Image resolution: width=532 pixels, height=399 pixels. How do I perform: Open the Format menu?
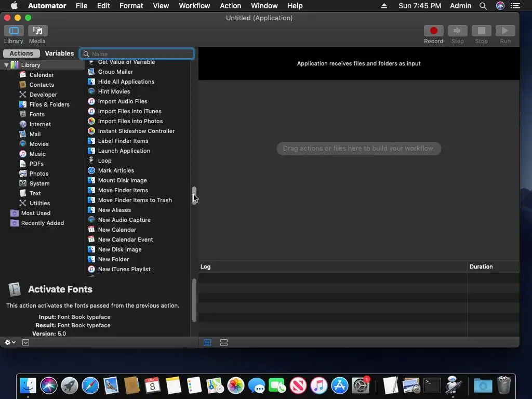[x=131, y=6]
